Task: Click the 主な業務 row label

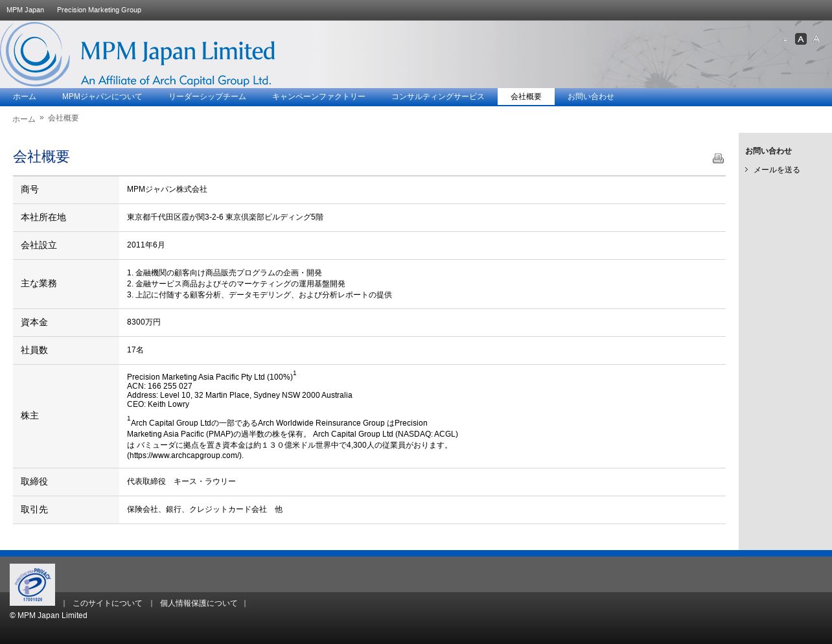Action: [x=39, y=284]
